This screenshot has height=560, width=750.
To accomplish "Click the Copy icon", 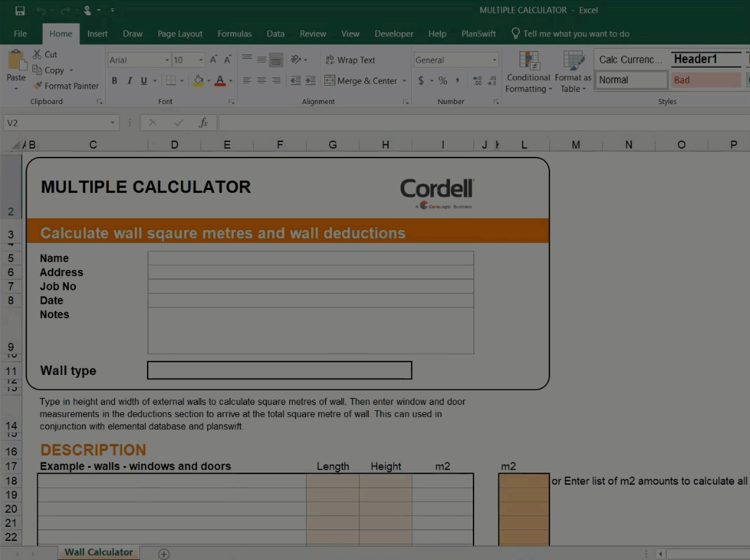I will click(x=37, y=70).
